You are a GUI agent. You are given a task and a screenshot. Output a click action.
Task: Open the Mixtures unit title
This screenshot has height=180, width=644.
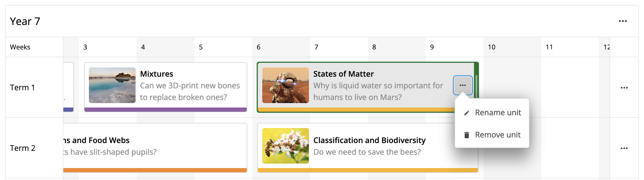point(156,74)
